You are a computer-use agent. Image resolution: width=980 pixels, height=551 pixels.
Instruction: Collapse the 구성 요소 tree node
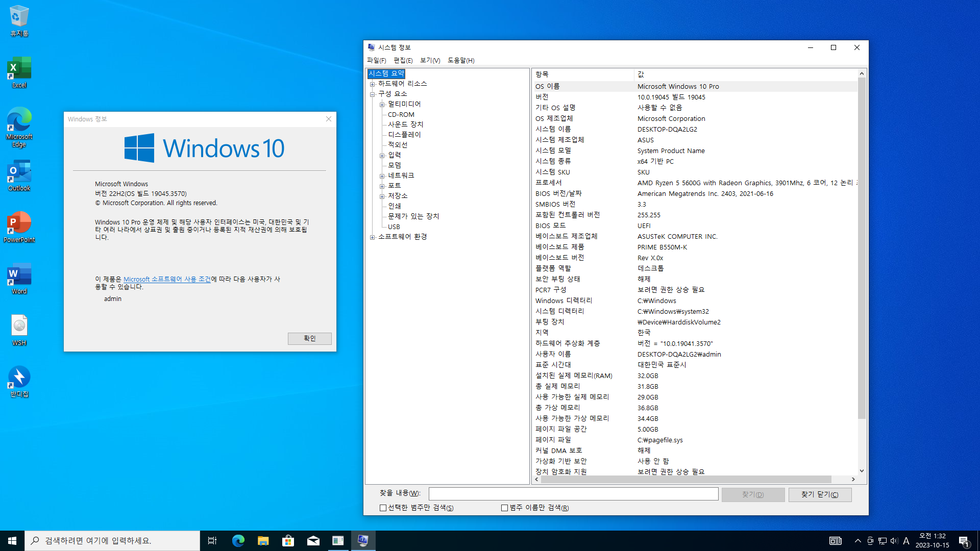tap(373, 94)
